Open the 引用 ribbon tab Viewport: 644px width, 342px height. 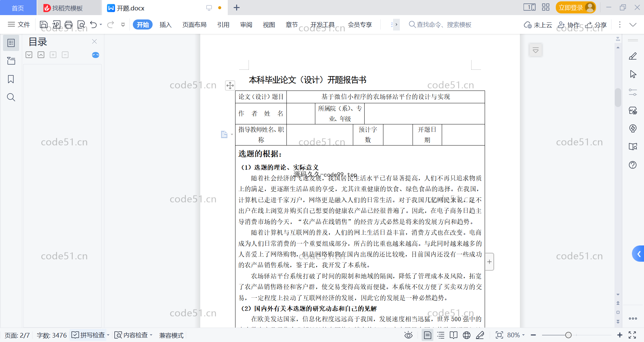(x=223, y=24)
